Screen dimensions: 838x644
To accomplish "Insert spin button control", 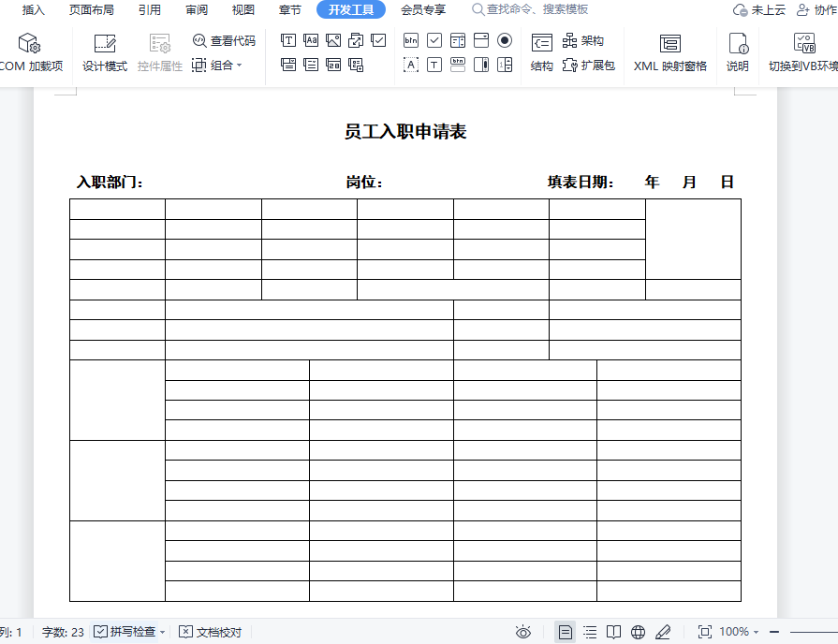I will [x=505, y=66].
